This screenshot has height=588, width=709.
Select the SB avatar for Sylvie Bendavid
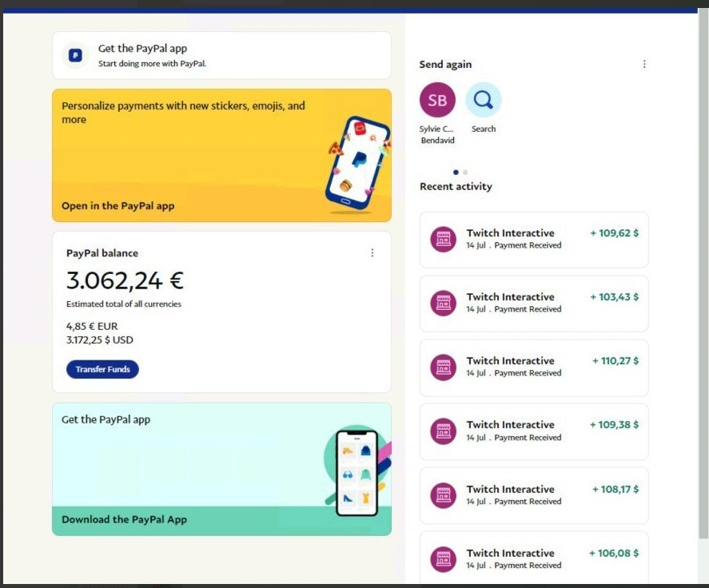[x=437, y=101]
